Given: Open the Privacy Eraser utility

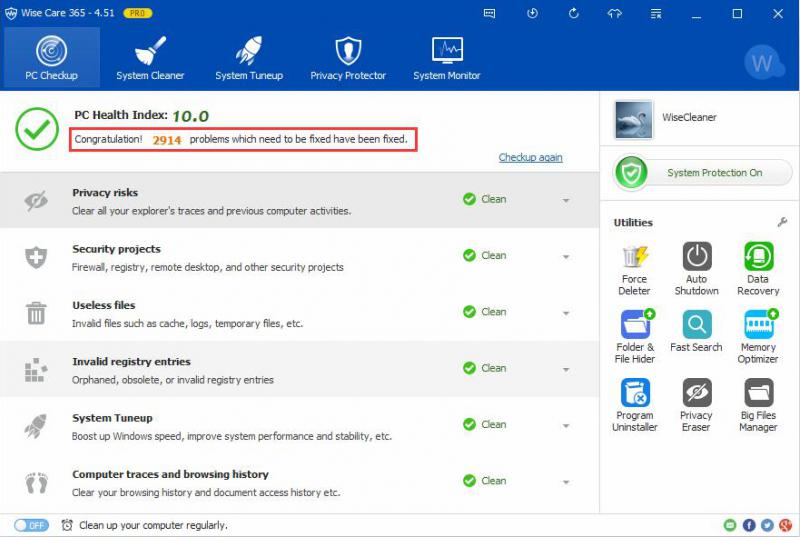Looking at the screenshot, I should coord(696,405).
